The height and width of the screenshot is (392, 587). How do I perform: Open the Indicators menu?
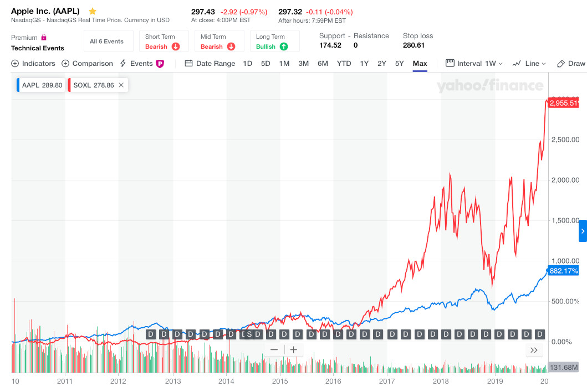(33, 64)
